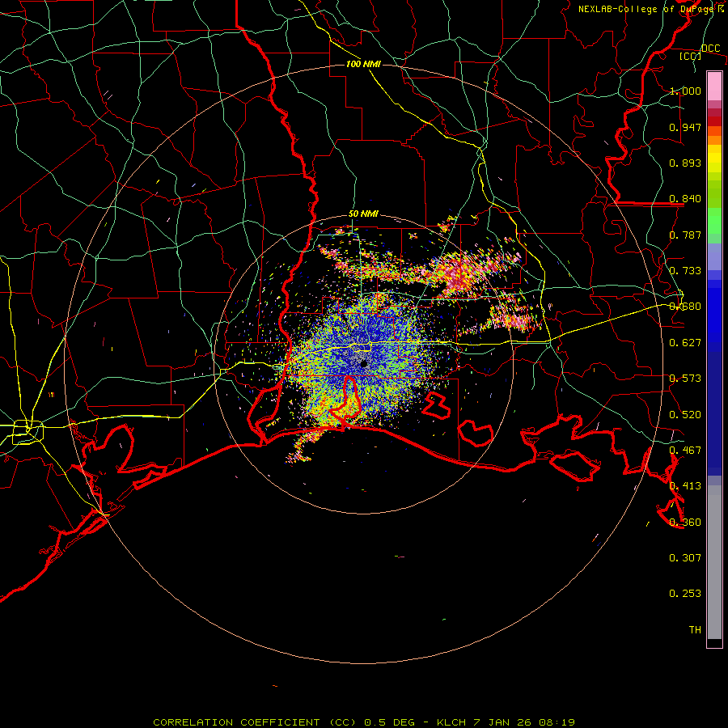Click the 0.413 color scale value
This screenshot has width=728, height=728.
[x=685, y=486]
